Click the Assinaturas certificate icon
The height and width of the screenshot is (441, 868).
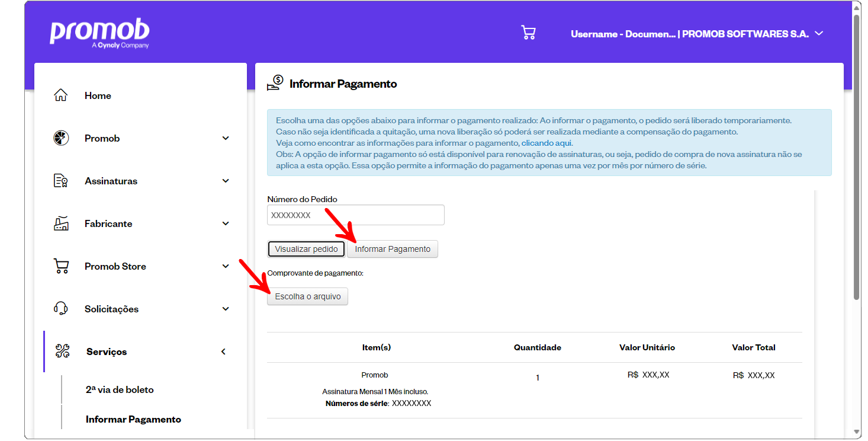point(61,181)
